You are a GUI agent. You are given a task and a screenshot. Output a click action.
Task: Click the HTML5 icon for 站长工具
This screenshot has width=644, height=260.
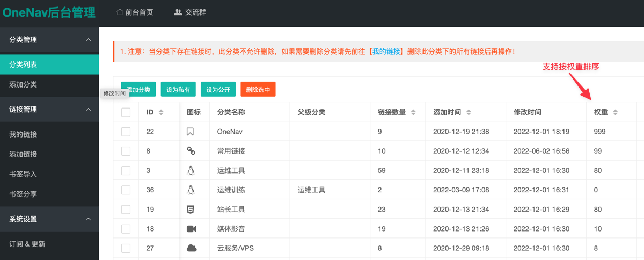[x=191, y=209]
